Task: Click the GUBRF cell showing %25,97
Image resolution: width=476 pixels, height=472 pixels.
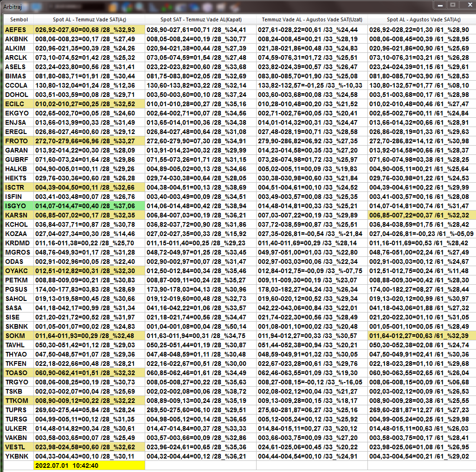Action: (312, 159)
